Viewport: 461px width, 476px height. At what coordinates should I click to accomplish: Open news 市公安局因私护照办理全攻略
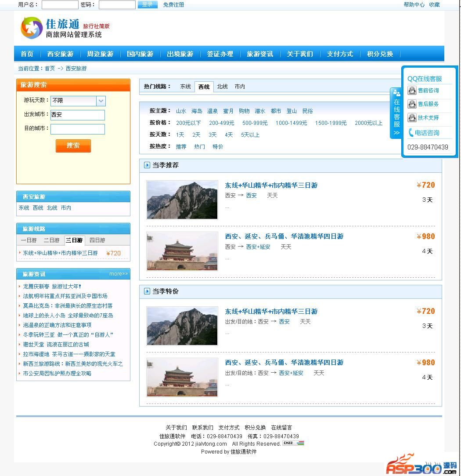(x=57, y=374)
